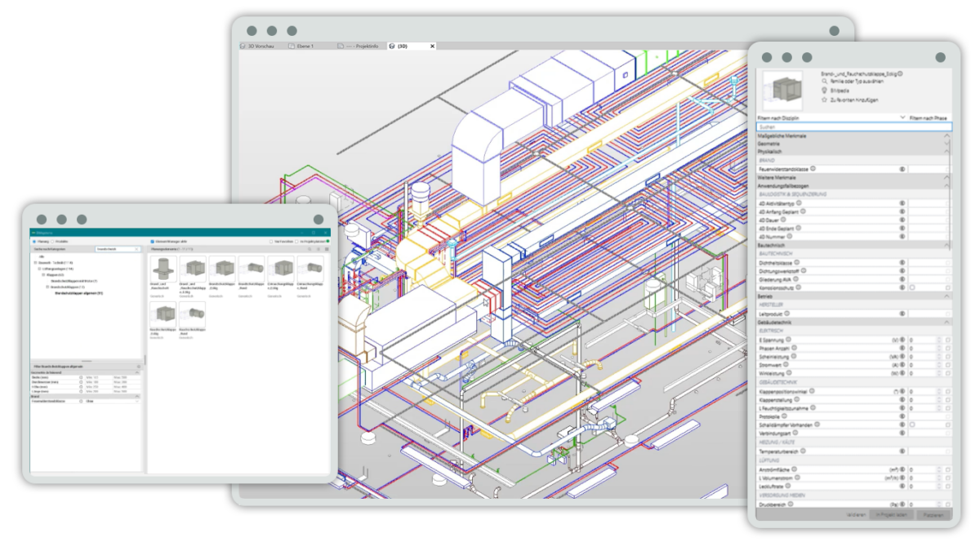This screenshot has width=980, height=551.
Task: Click the reset icon in the Filter Brandschutzklappe section
Action: point(139,367)
